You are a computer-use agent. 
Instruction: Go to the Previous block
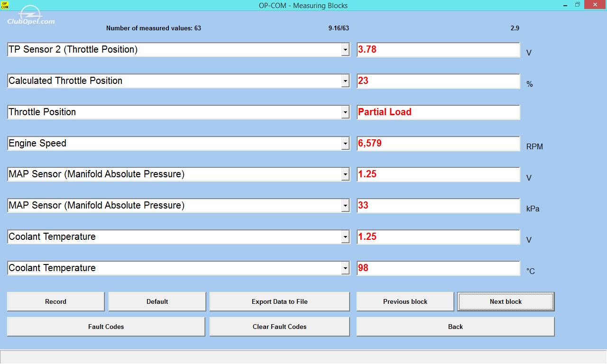click(x=405, y=301)
